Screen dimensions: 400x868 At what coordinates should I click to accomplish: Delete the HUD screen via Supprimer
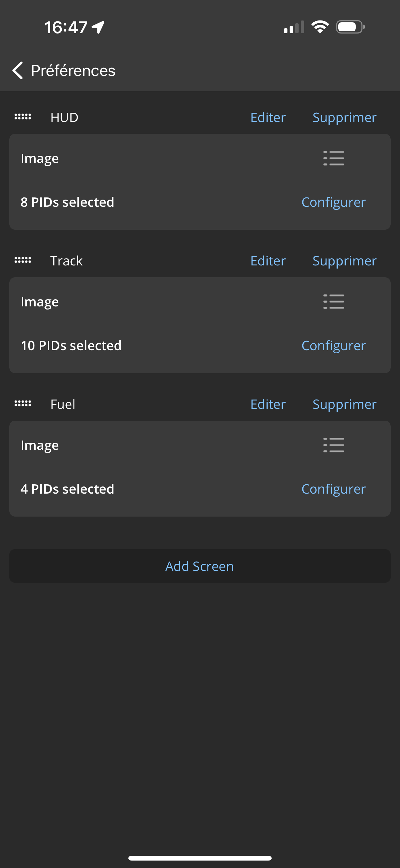pos(344,117)
